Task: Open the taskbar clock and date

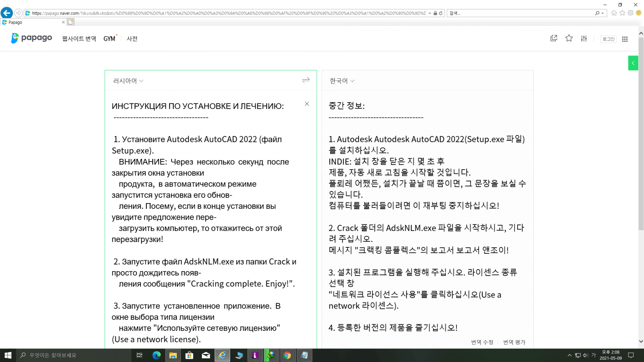Action: [611, 355]
